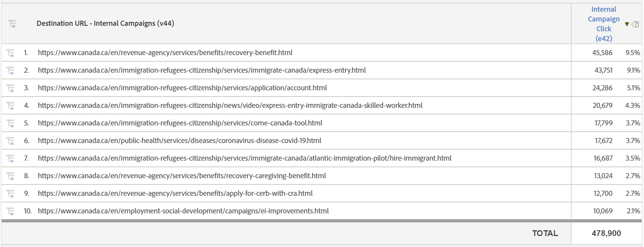Click the filter icon in the dimension column header
This screenshot has height=247, width=644.
click(x=13, y=23)
